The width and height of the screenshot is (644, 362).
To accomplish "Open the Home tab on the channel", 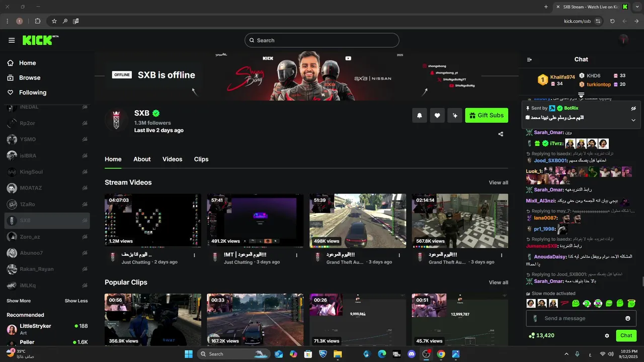I will [113, 159].
